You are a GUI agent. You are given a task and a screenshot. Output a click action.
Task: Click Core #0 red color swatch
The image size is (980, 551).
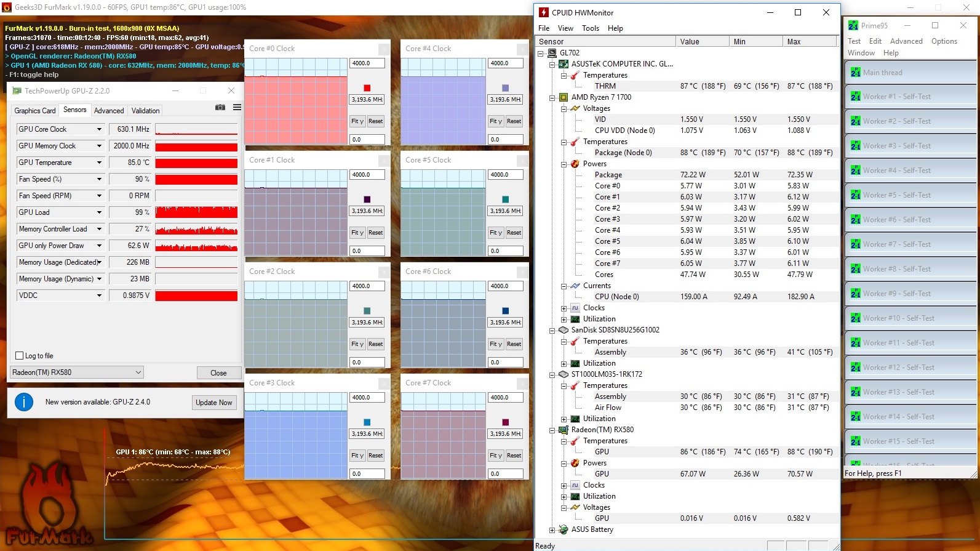[x=367, y=88]
